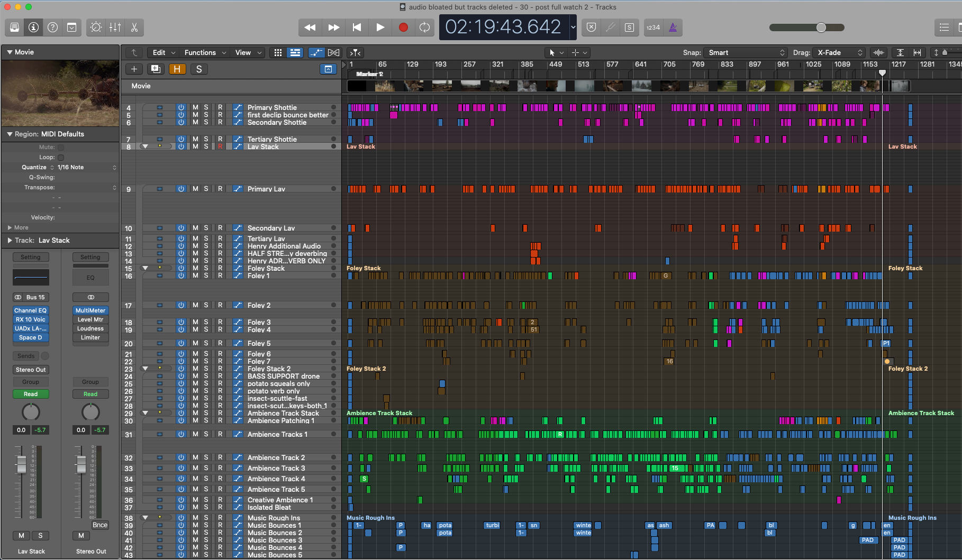Go to the beginning of project
Viewport: 962px width, 560px height.
357,27
